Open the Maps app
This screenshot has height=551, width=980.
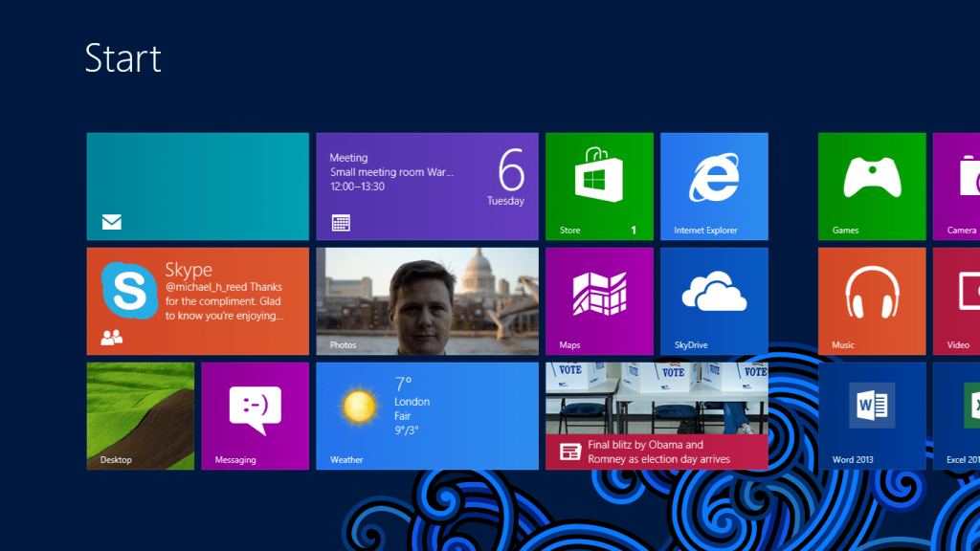[x=599, y=301]
